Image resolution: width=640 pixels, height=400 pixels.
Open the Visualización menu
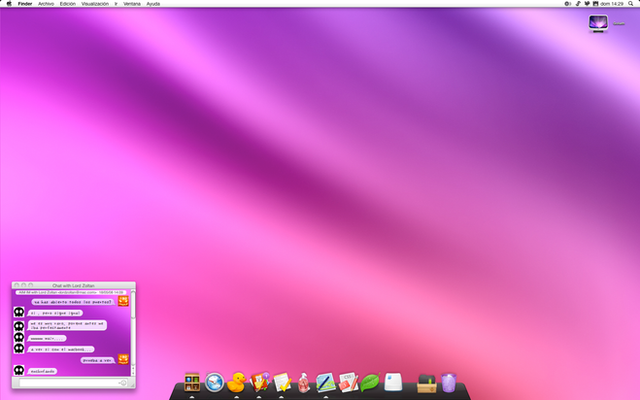95,4
